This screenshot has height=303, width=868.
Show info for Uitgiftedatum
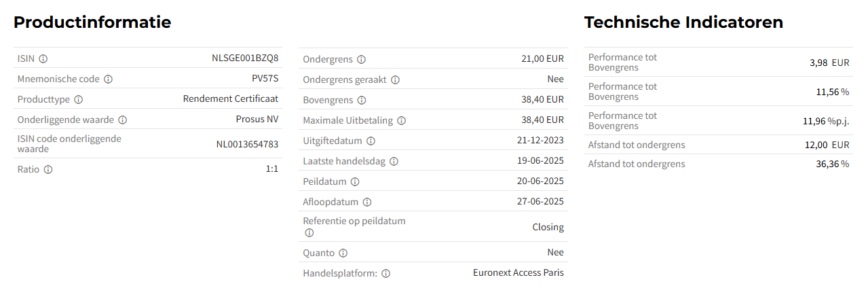coord(371,141)
